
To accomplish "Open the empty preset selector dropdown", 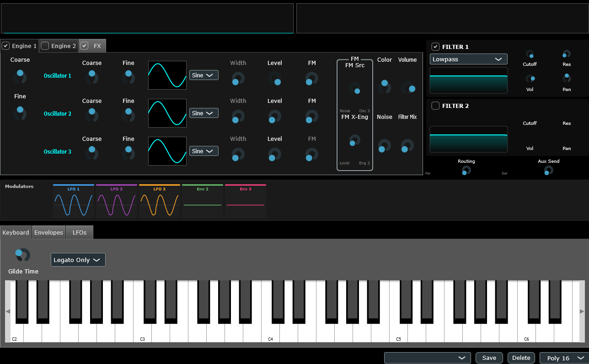I will [x=428, y=358].
